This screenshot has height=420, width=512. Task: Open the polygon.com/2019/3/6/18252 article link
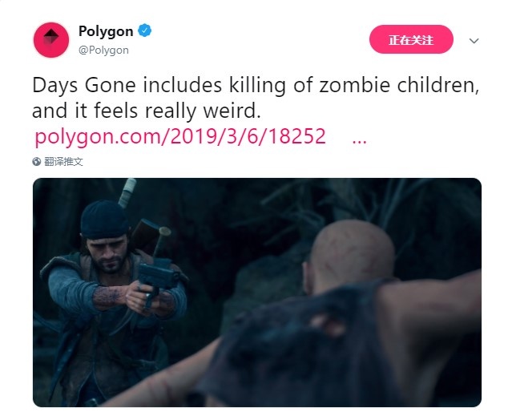point(180,136)
